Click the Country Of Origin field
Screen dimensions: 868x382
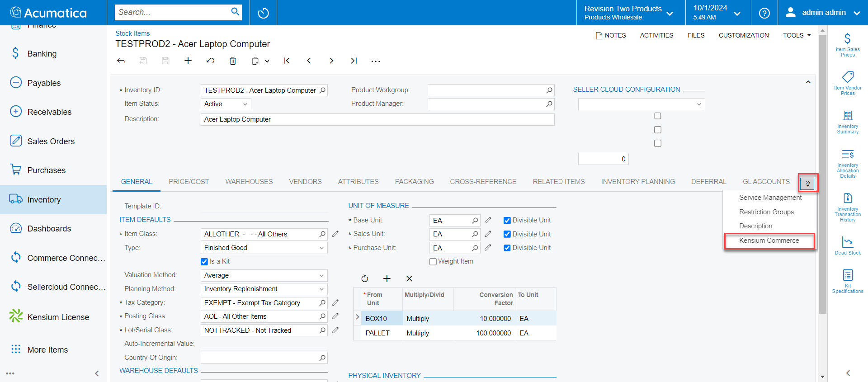[264, 358]
